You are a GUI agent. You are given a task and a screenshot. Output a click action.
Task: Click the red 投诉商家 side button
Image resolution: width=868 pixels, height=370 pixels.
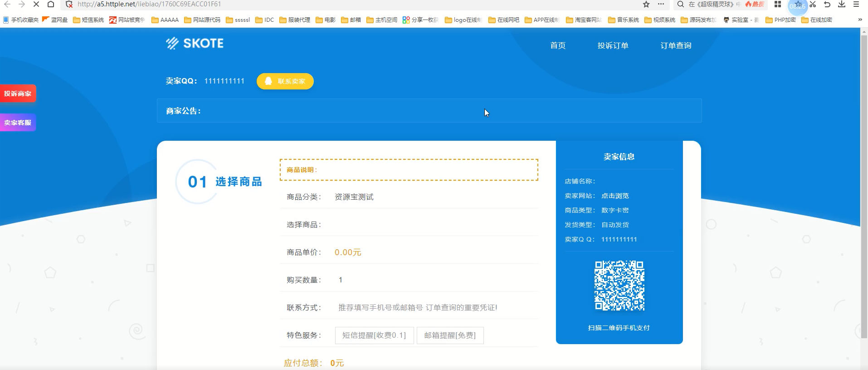18,94
